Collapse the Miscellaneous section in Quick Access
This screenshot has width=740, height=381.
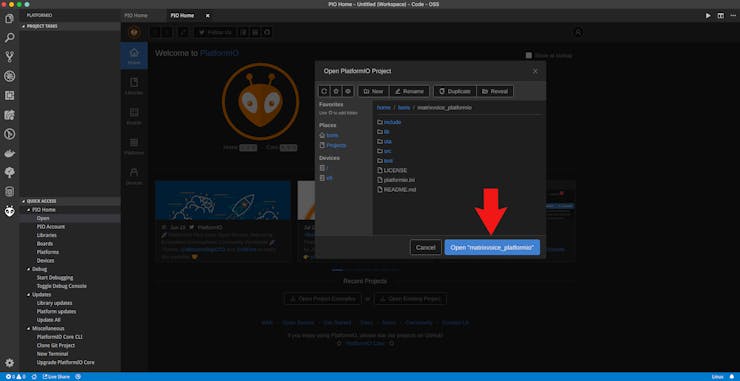tap(29, 329)
